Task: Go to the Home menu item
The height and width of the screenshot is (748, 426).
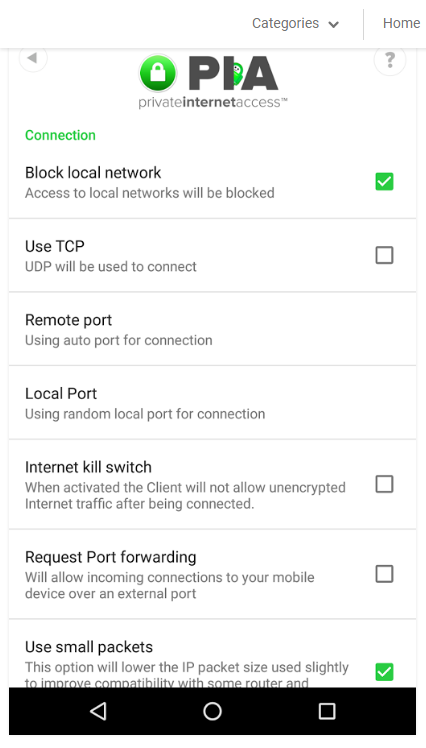Action: point(401,23)
